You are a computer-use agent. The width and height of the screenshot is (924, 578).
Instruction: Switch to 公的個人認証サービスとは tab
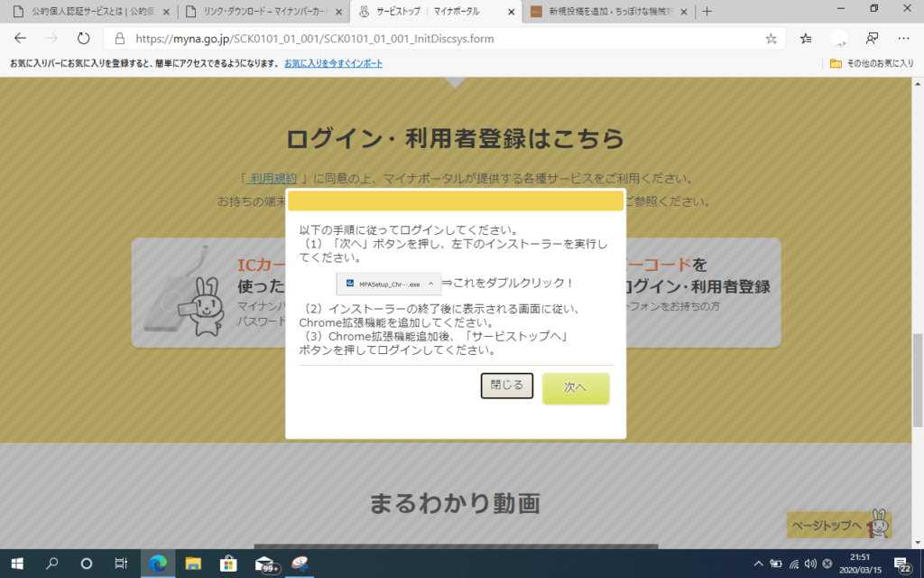[x=91, y=11]
